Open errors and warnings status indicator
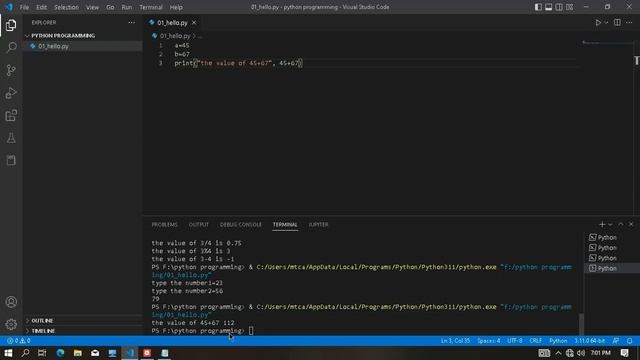This screenshot has width=640, height=360. point(19,340)
